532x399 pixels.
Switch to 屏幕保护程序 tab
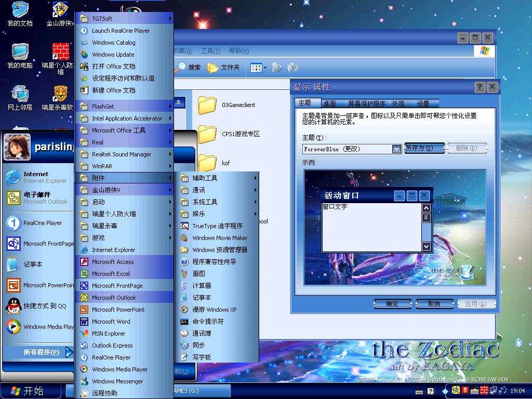[367, 103]
